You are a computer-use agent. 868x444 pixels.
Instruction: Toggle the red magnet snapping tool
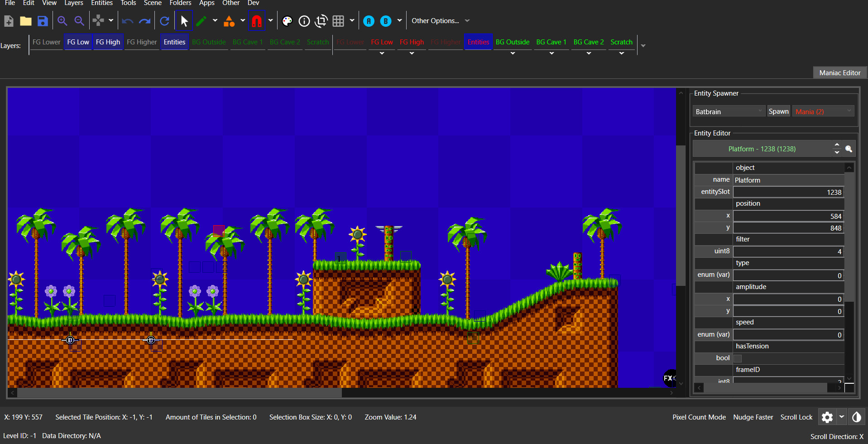257,21
